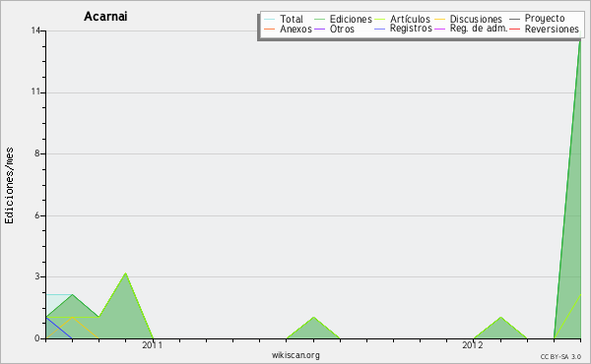Viewport: 591px width, 364px height.
Task: Click the y-axis value 3
Action: pyautogui.click(x=37, y=276)
